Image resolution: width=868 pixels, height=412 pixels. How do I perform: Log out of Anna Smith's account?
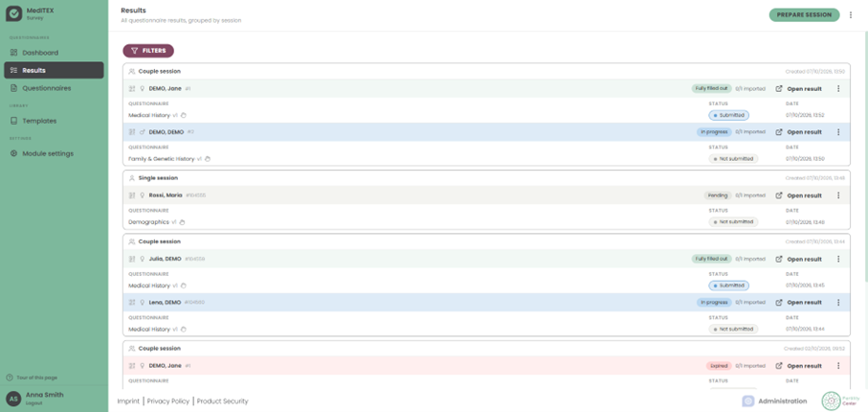click(33, 403)
